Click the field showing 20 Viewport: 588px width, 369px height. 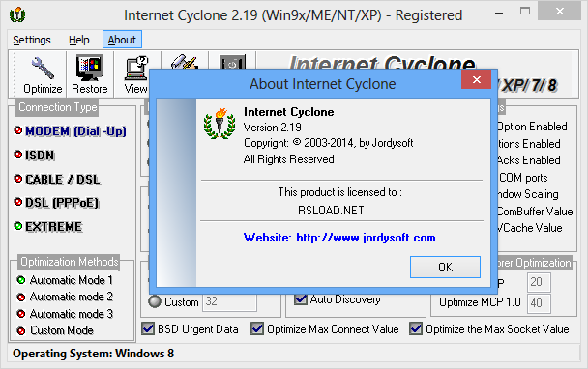(x=539, y=282)
